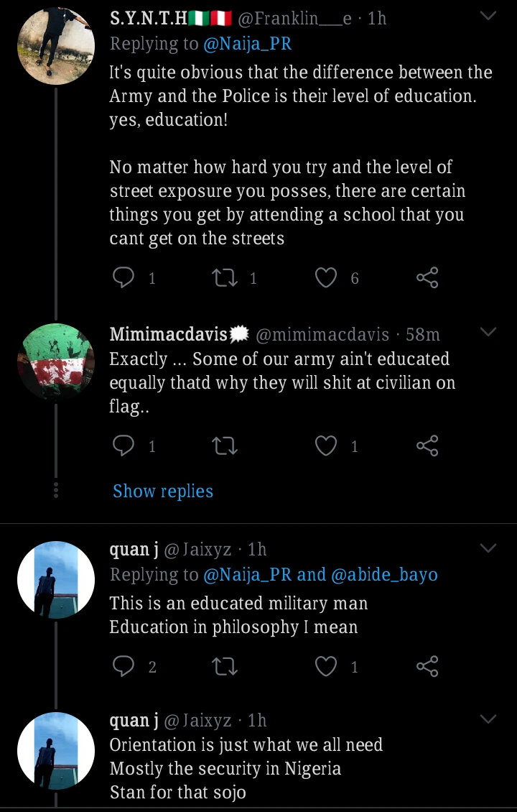This screenshot has width=517, height=812.
Task: Retweet Mimimacdavis's reply
Action: coord(225,446)
